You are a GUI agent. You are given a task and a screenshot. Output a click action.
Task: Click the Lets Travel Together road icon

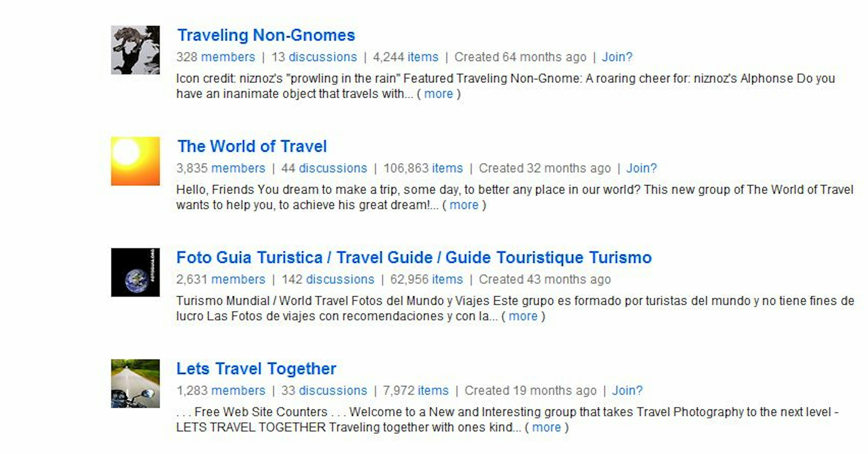click(135, 383)
